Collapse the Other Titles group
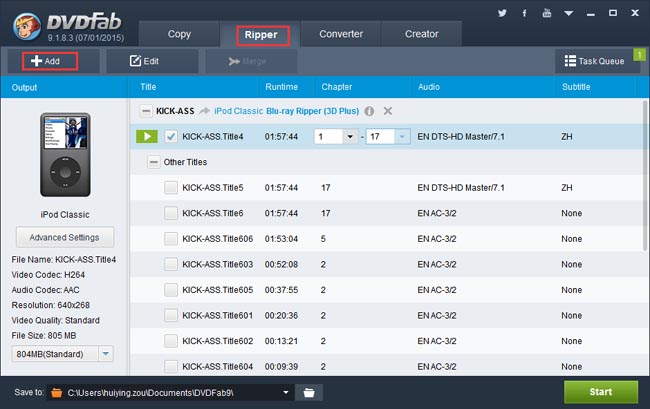Viewport: 650px width, 409px height. pos(153,162)
